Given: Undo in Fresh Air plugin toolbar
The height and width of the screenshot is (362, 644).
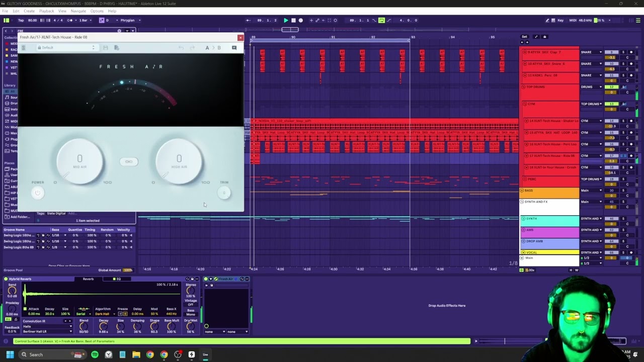Looking at the screenshot, I should [x=181, y=48].
